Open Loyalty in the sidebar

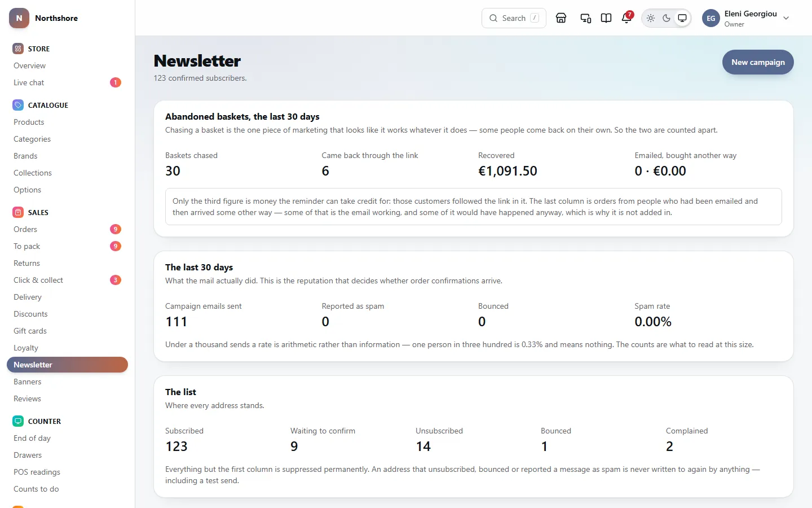(x=68, y=348)
